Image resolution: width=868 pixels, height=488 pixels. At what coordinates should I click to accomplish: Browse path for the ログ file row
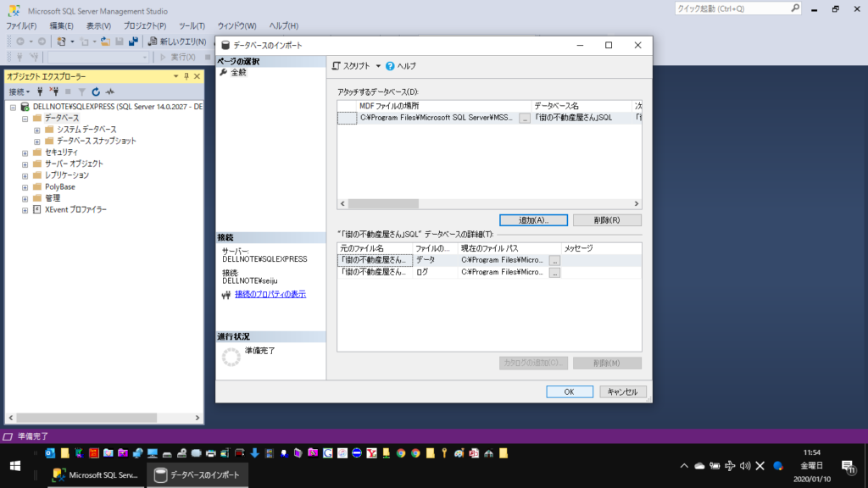(554, 273)
